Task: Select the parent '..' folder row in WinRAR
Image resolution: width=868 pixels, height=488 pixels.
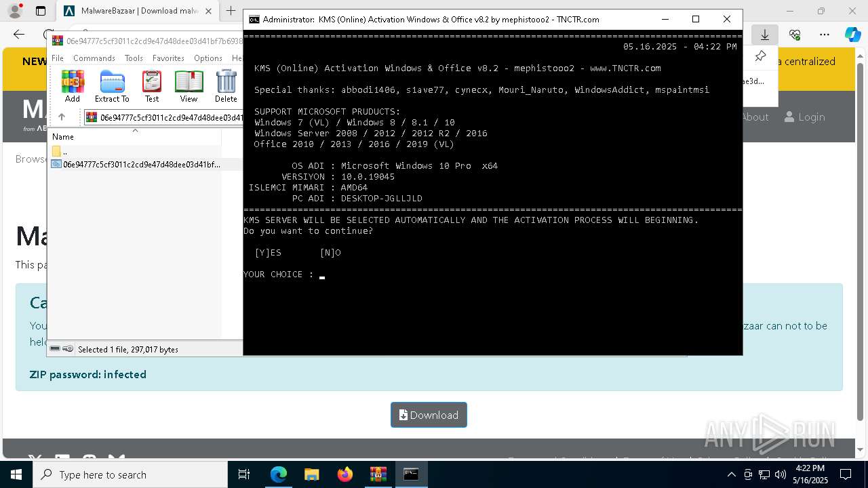Action: pyautogui.click(x=135, y=151)
